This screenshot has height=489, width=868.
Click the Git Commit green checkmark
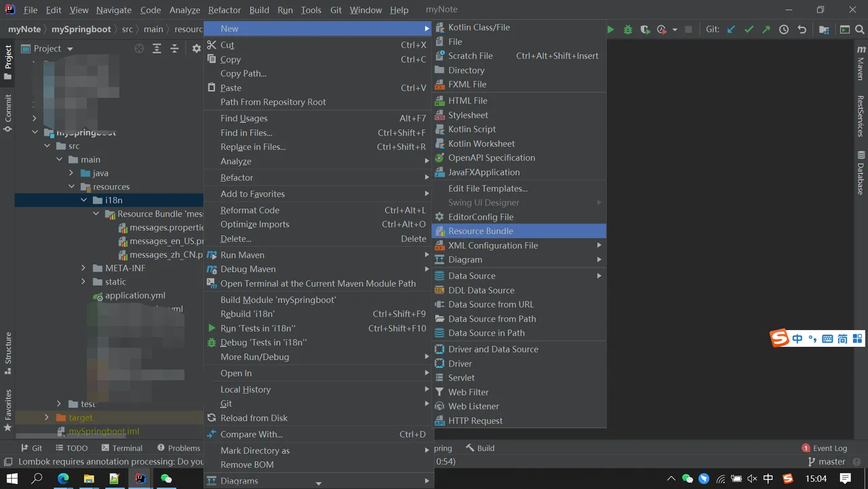[x=749, y=29]
